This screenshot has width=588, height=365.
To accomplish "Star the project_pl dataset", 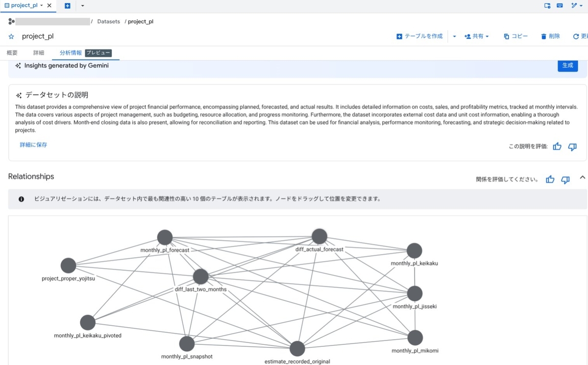I will point(11,37).
